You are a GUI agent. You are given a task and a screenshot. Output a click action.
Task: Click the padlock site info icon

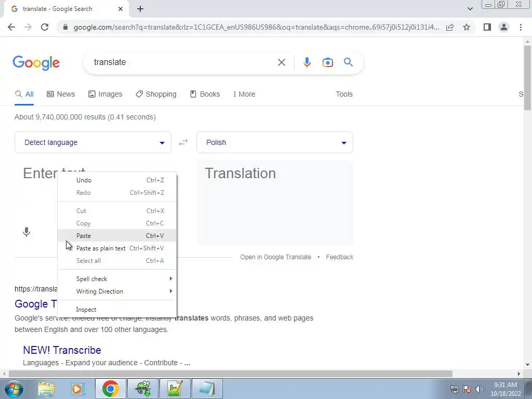point(65,27)
